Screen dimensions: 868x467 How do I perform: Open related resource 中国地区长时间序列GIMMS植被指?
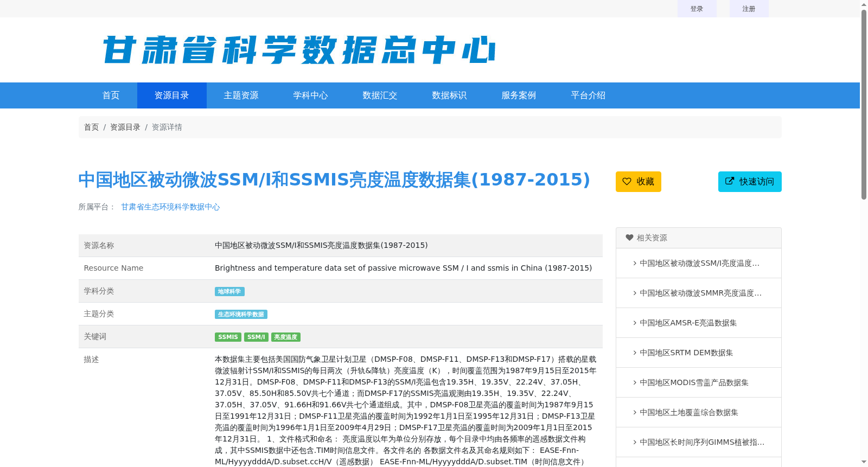(x=702, y=442)
